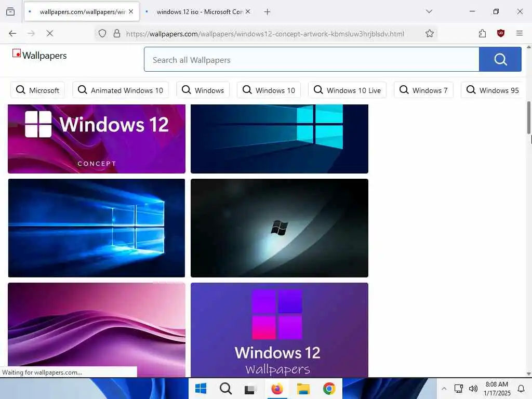
Task: Open the Extensions puzzle icon
Action: 482,33
